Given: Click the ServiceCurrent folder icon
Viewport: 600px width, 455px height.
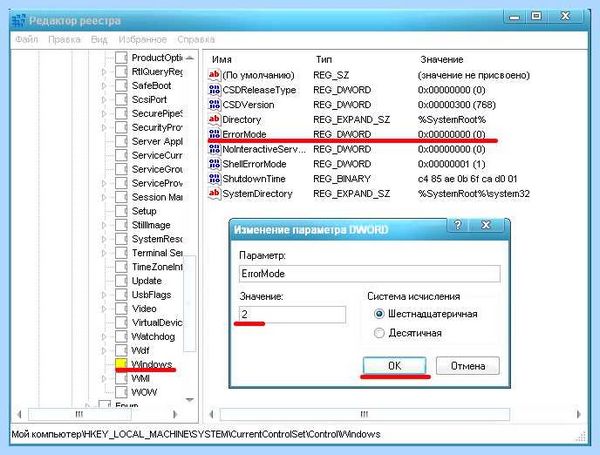Looking at the screenshot, I should click(x=121, y=155).
